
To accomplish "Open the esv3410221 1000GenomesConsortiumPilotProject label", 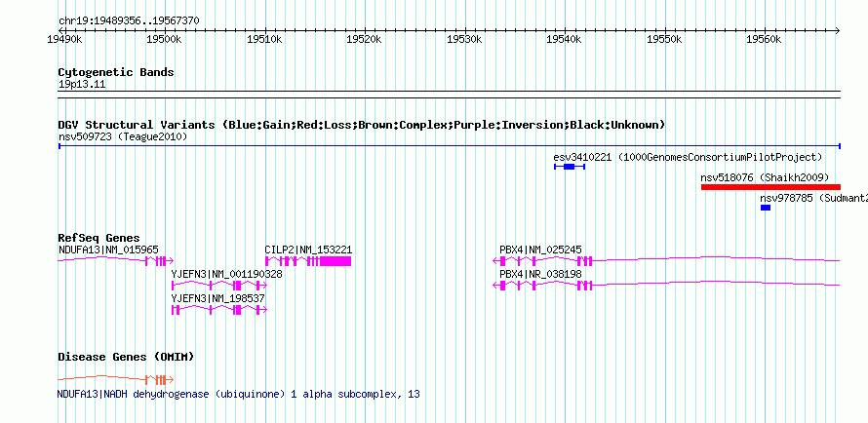I will tap(688, 157).
